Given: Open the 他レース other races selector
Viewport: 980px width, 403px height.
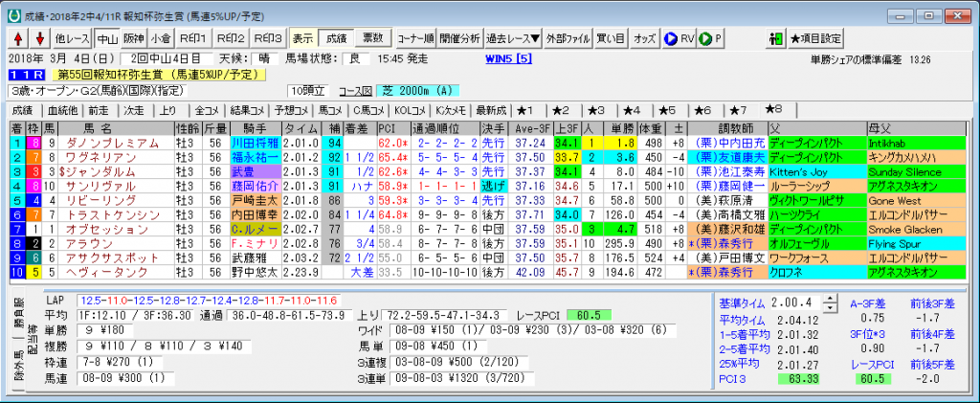Looking at the screenshot, I should (73, 38).
